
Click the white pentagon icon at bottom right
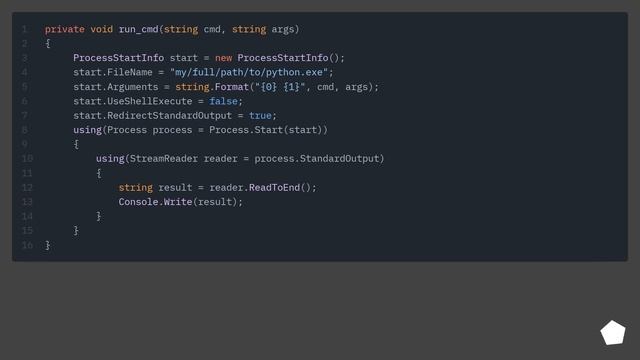613,333
